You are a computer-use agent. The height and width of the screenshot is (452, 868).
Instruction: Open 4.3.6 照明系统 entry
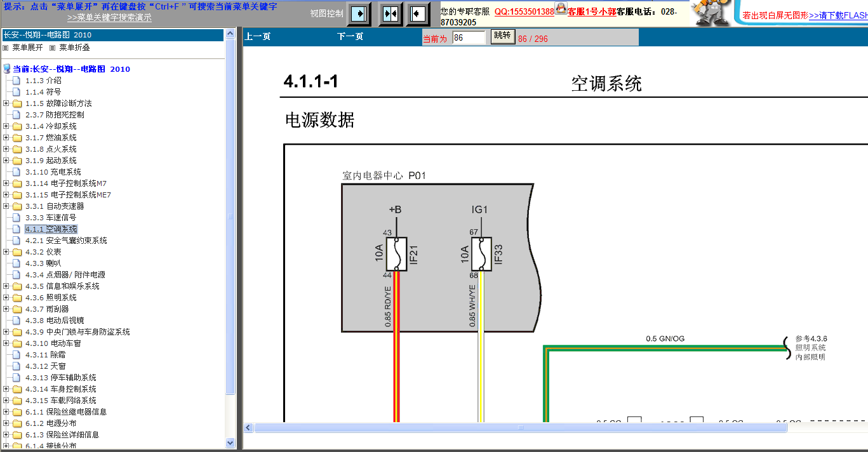(x=51, y=298)
